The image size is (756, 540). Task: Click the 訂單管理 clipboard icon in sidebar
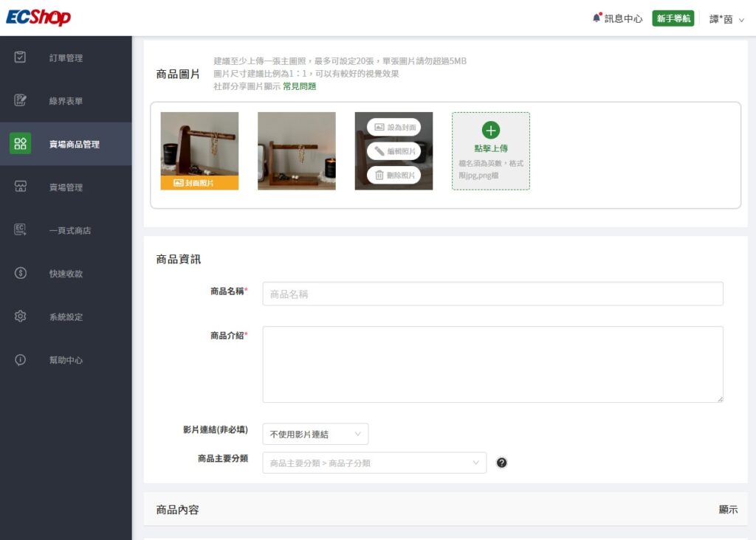coord(21,58)
